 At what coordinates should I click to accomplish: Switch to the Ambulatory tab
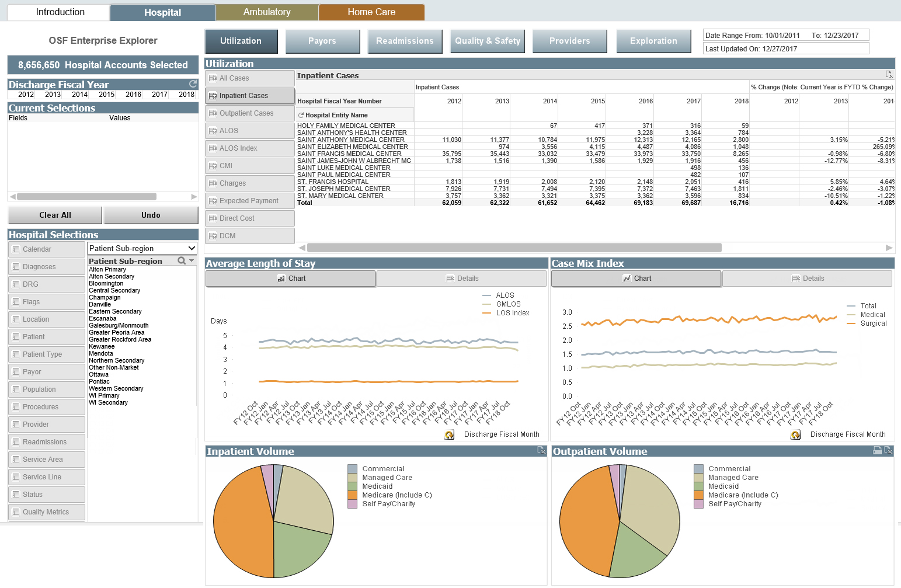267,11
